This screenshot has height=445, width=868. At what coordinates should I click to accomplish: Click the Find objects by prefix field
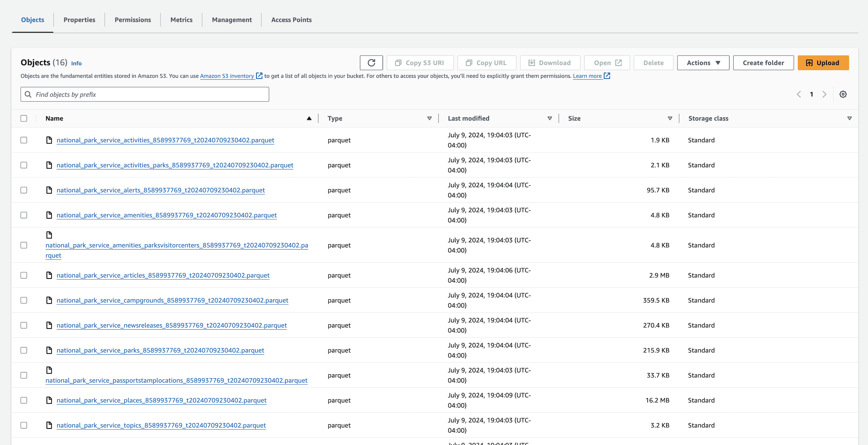(x=145, y=94)
